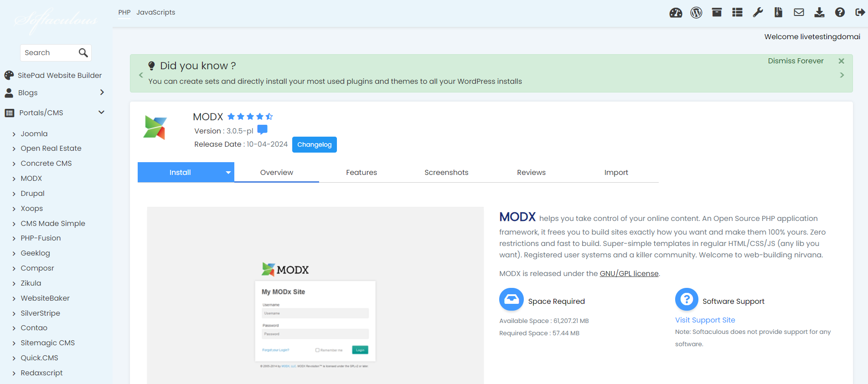Close the Did you know banner
The width and height of the screenshot is (868, 384).
pyautogui.click(x=842, y=61)
